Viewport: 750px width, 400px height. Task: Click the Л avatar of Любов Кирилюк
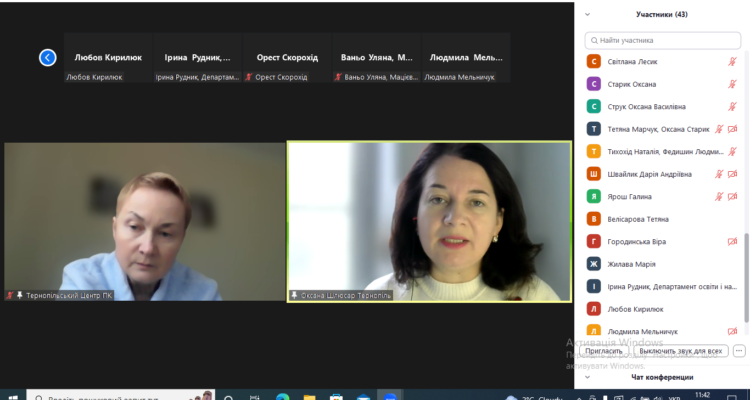pos(594,309)
